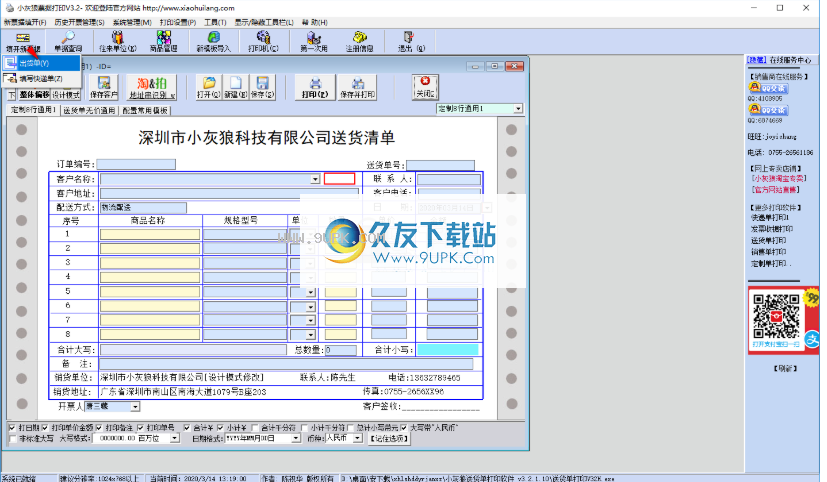Click the 第一次用 first-time guide icon
The width and height of the screenshot is (827, 482).
click(314, 41)
